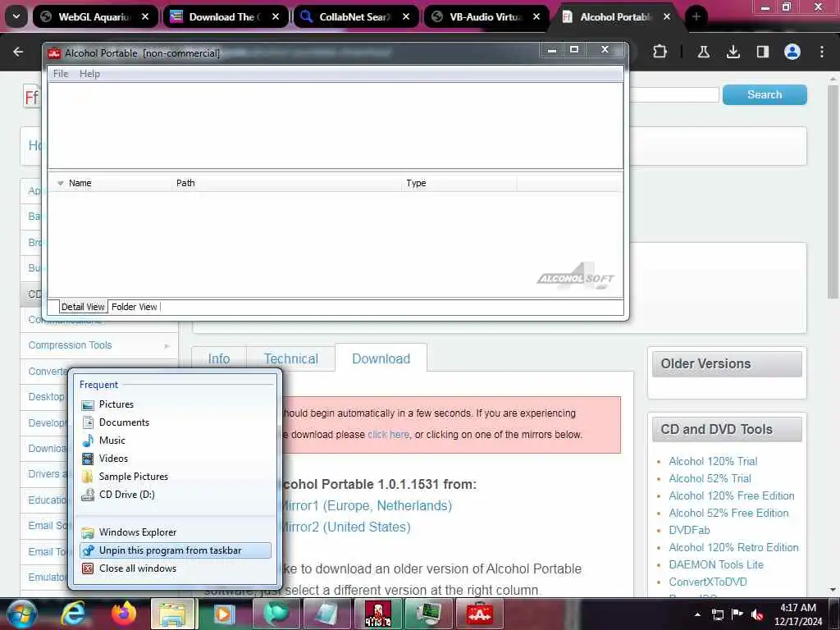Go back in the browser
840x630 pixels.
18,52
